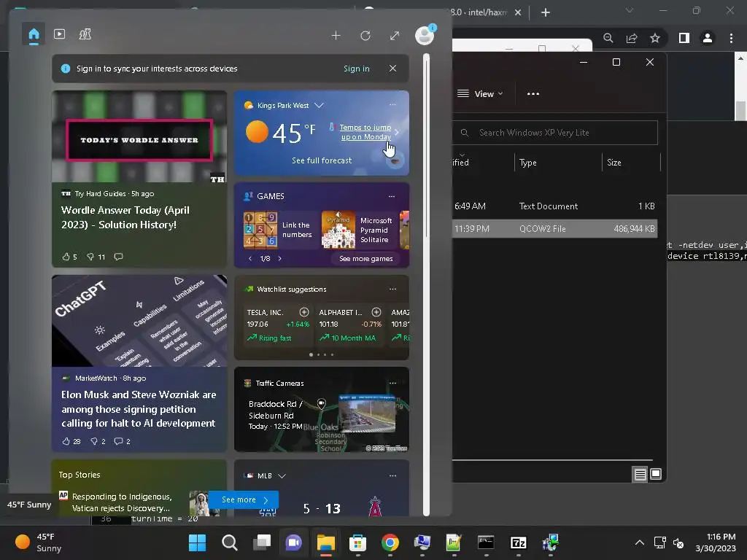Viewport: 747px width, 560px height.
Task: Close the intel/haxm Chrome tab
Action: pyautogui.click(x=518, y=12)
